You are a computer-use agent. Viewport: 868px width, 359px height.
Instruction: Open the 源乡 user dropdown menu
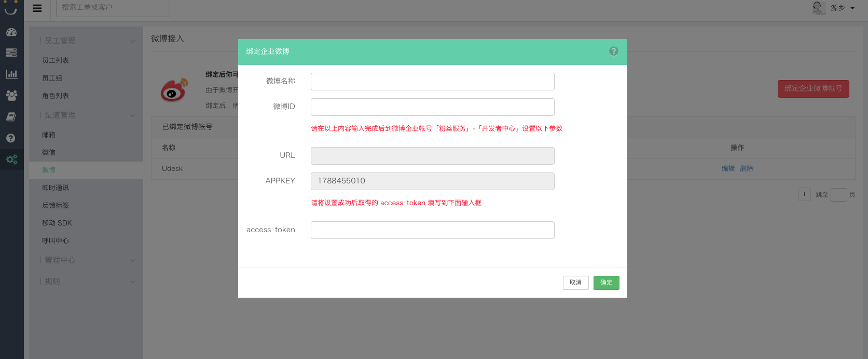(836, 8)
